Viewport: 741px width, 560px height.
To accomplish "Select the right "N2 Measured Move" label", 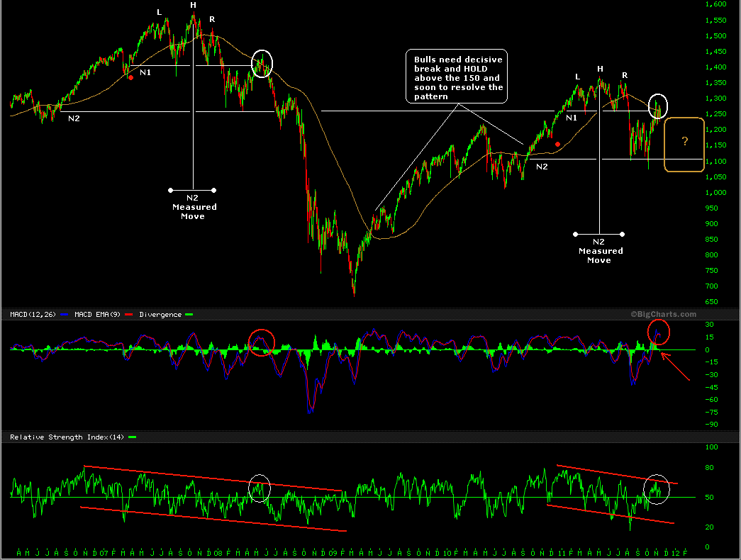I will [x=600, y=250].
